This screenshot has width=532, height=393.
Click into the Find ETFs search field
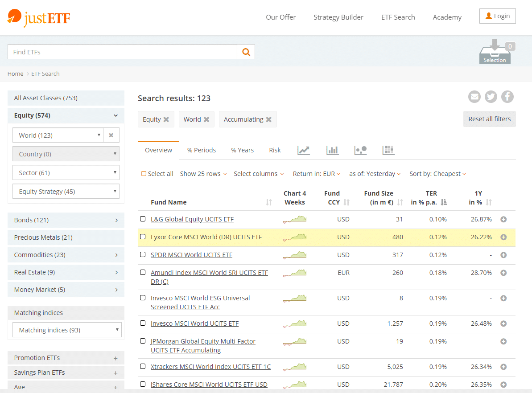[122, 52]
